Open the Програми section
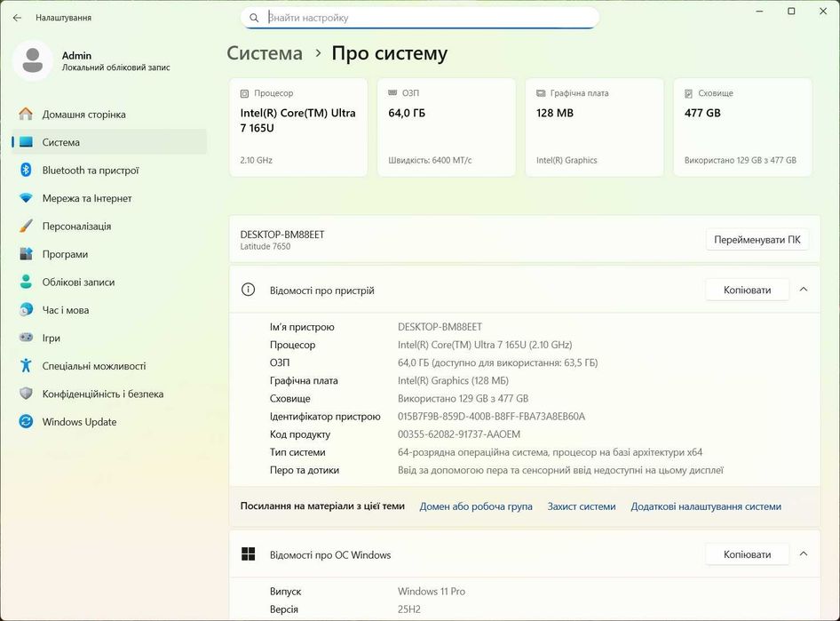 [109, 254]
